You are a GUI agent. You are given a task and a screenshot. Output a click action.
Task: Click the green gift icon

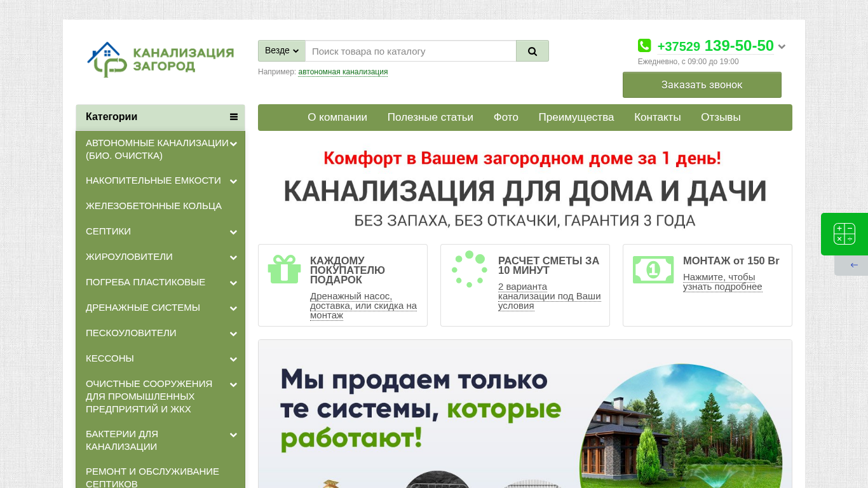pos(285,269)
